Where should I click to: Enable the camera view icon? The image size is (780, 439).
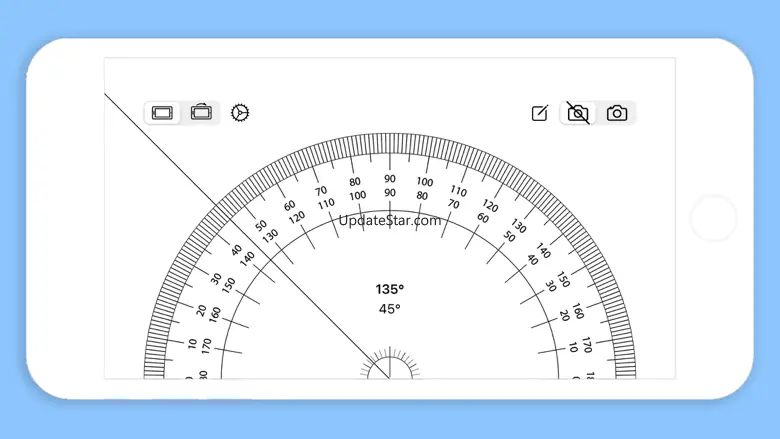tap(617, 113)
